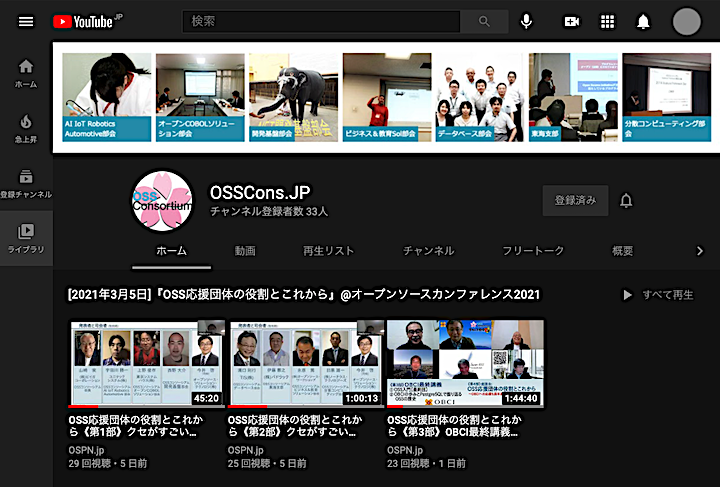Open banner link ビジネス＆教育Sol部会

(387, 97)
